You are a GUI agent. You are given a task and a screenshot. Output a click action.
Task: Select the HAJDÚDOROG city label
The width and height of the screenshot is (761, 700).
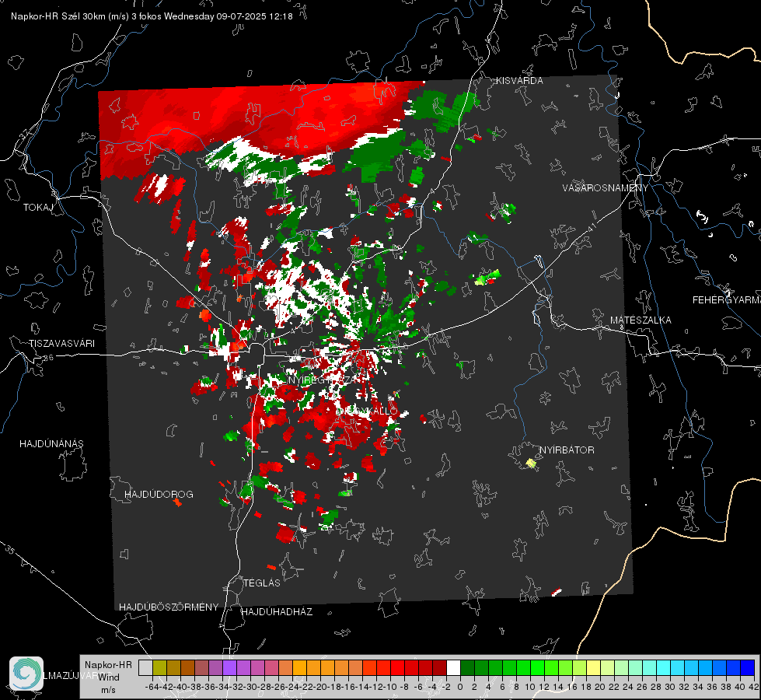159,495
